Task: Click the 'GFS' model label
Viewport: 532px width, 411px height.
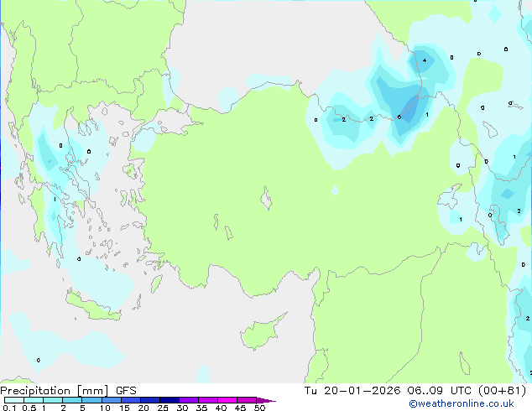Action: pos(126,391)
